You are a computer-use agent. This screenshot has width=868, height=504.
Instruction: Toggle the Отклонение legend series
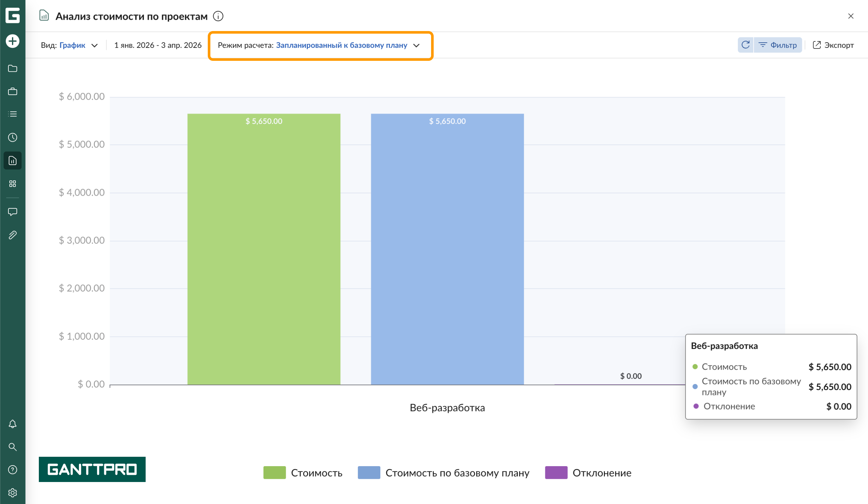tap(588, 473)
